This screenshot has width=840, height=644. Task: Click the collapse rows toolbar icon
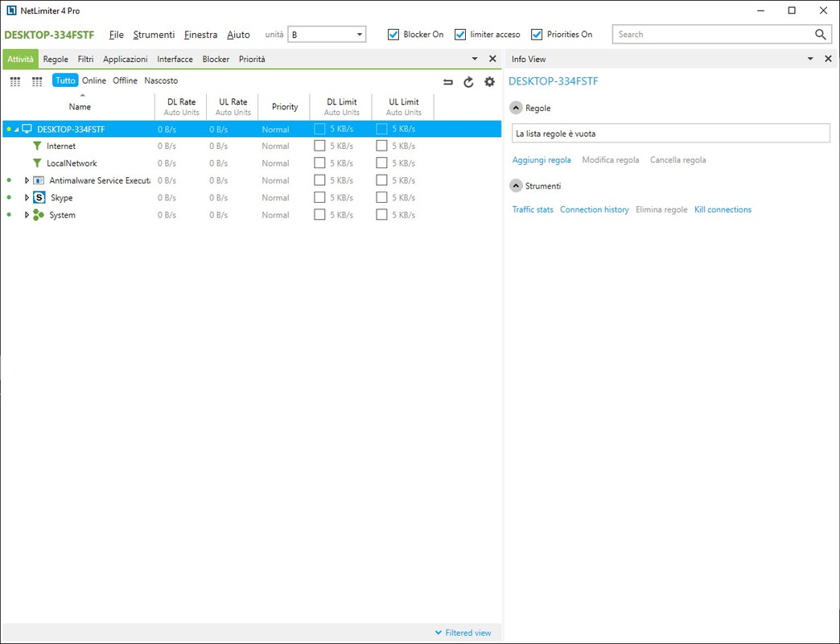pos(448,82)
